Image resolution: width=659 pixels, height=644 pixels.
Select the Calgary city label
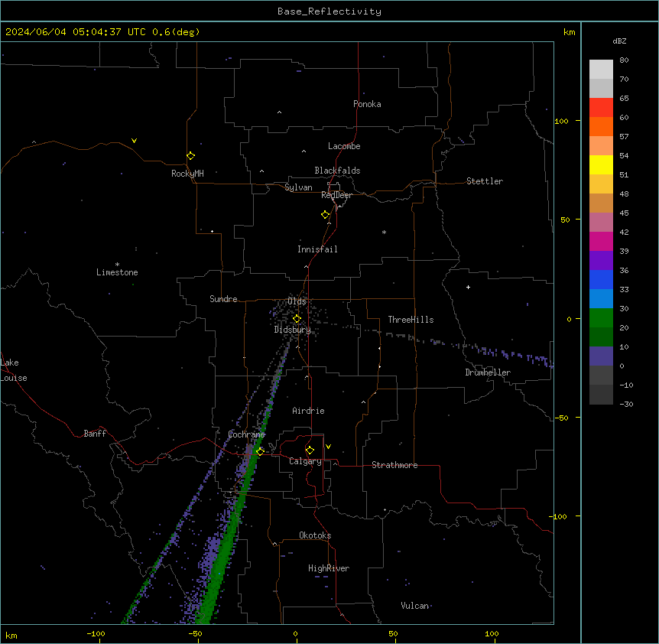(305, 461)
